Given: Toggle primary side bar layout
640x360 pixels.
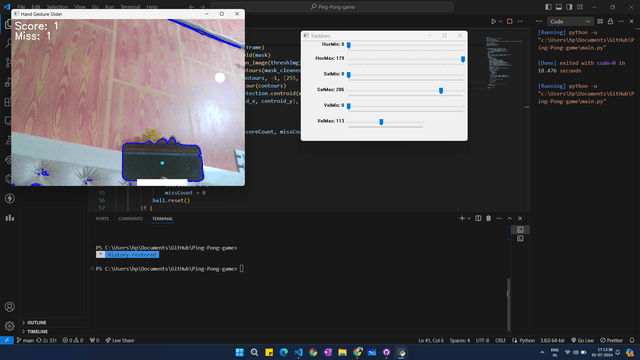Looking at the screenshot, I should (x=548, y=7).
